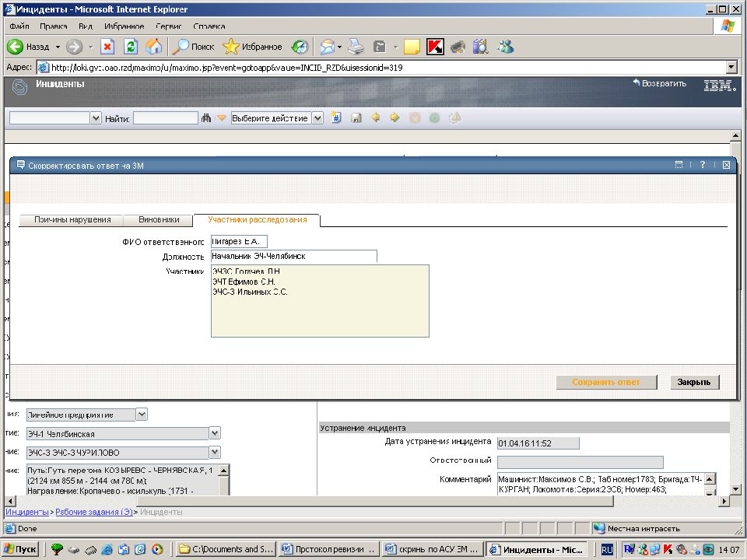Expand the query dropdown left of Найти

[x=95, y=117]
